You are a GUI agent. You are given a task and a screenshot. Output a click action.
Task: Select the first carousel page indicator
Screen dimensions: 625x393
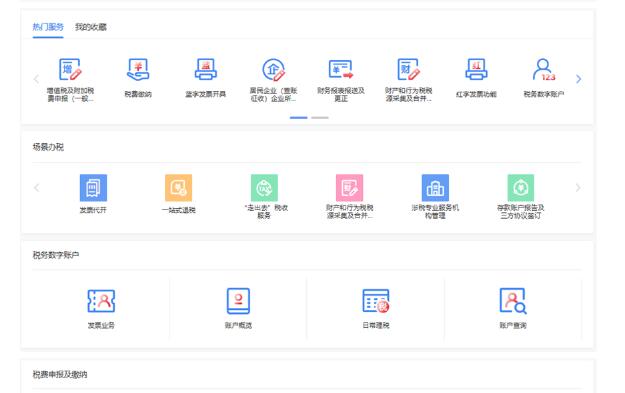click(x=299, y=118)
